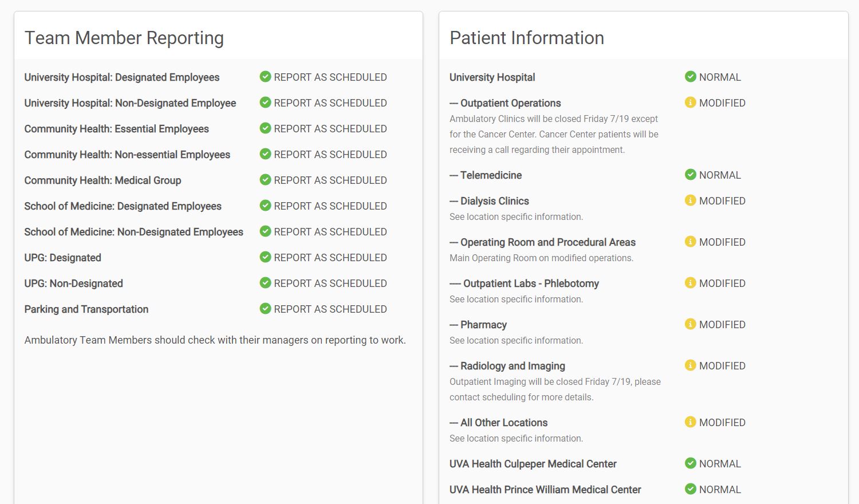
Task: Click 'See location specific information' under Pharmacy
Action: (516, 340)
